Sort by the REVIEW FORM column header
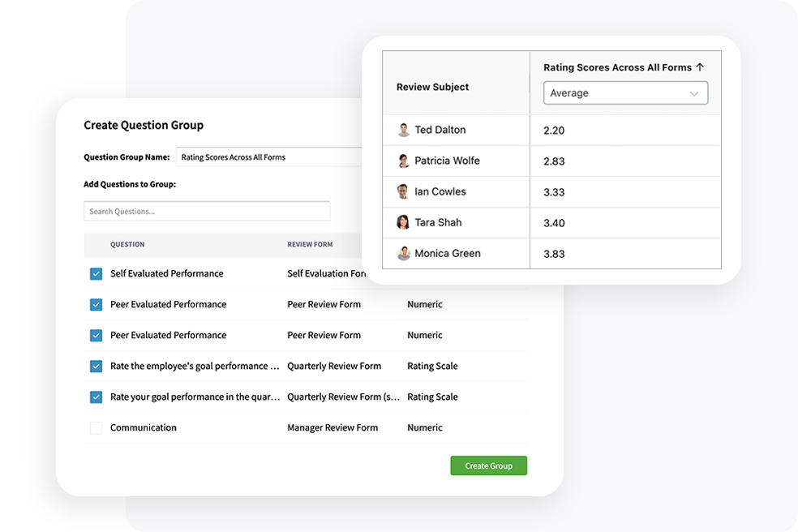The width and height of the screenshot is (798, 532). [310, 244]
